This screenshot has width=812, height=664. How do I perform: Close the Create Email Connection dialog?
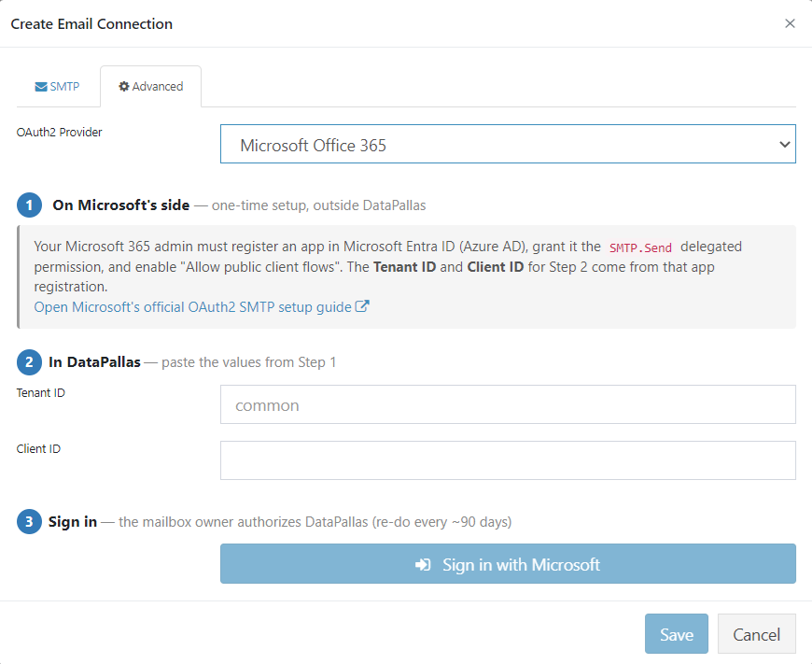pos(790,23)
